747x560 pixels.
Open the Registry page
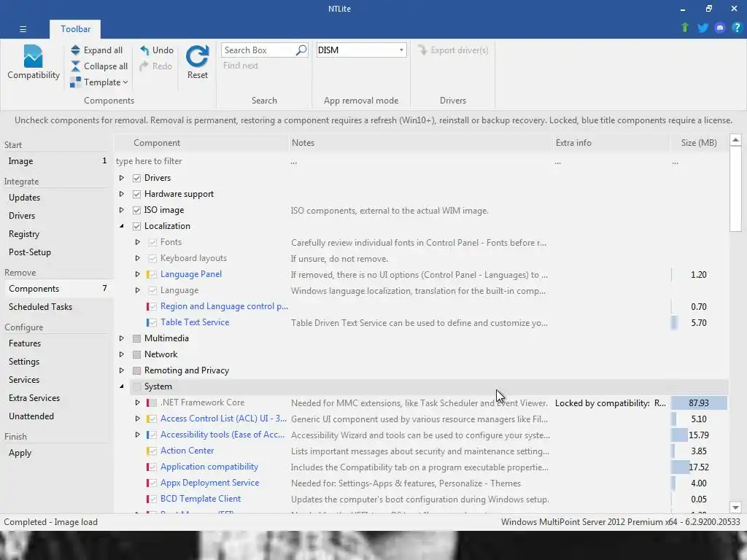pyautogui.click(x=56, y=234)
